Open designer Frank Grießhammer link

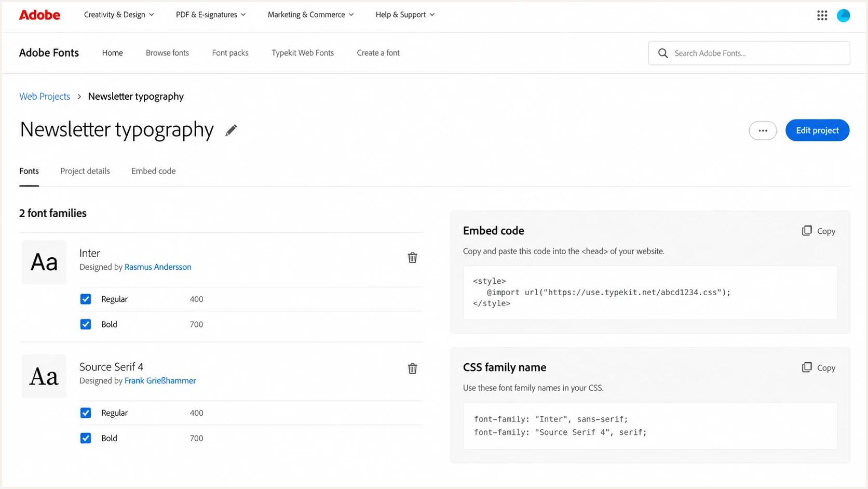160,381
